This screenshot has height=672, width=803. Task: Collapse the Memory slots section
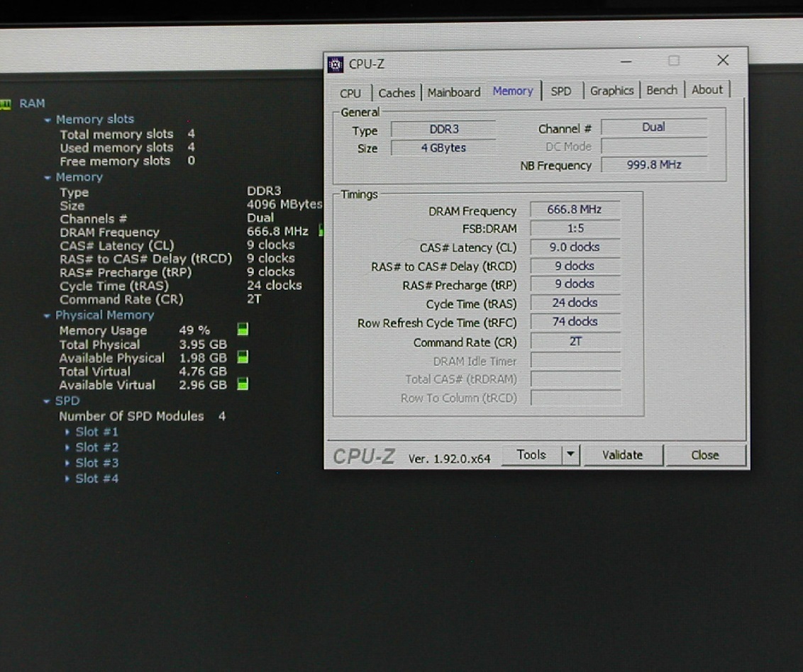point(48,121)
